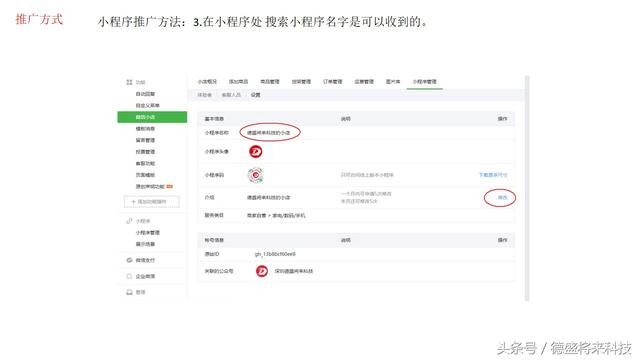The width and height of the screenshot is (640, 360).
Task: Click the 管理 icon at the sidebar bottom
Action: click(129, 292)
